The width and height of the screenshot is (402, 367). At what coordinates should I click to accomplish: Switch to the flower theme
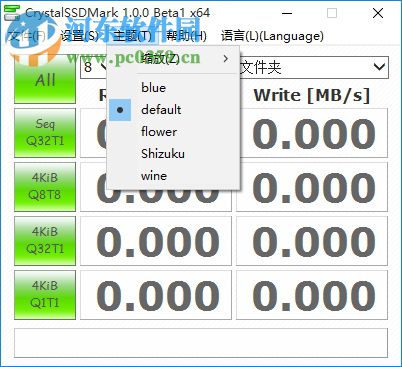[173, 132]
